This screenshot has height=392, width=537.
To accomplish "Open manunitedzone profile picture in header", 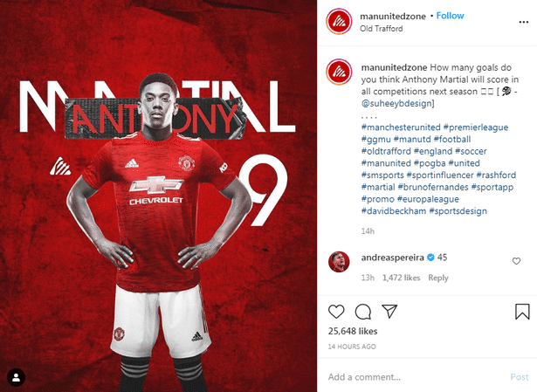I will [339, 22].
